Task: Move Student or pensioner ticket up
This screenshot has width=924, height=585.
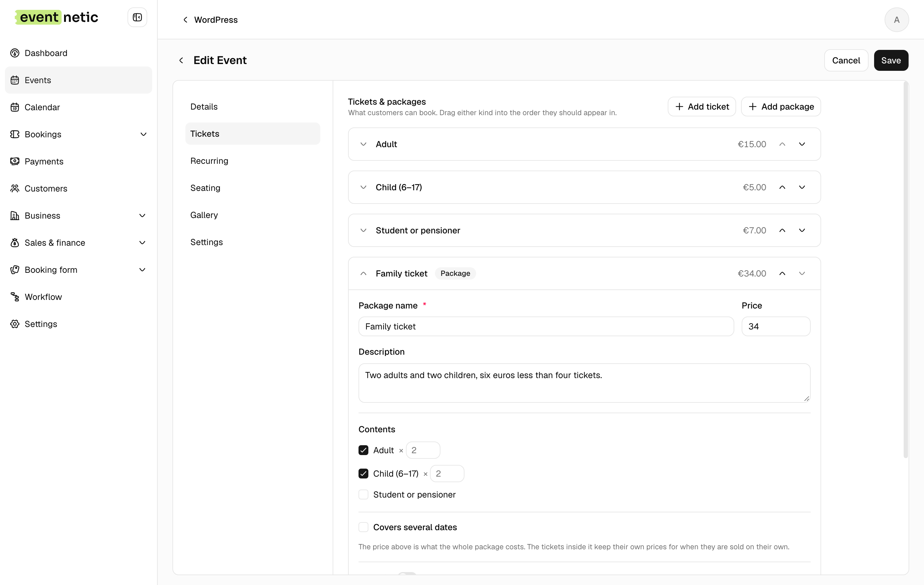Action: pyautogui.click(x=782, y=230)
